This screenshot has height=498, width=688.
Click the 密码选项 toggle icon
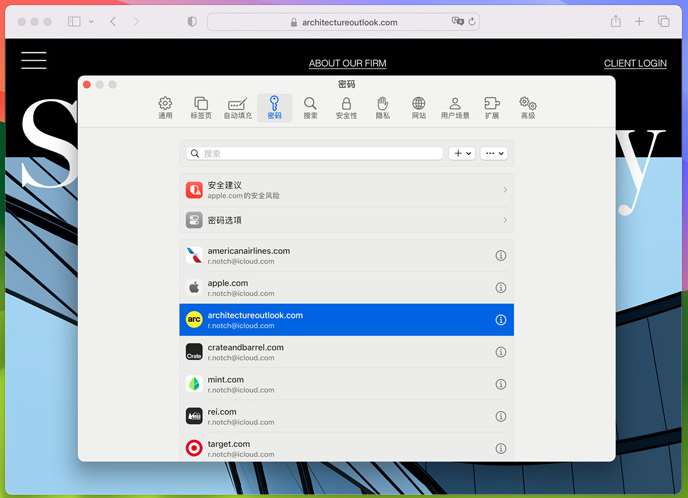click(x=194, y=220)
